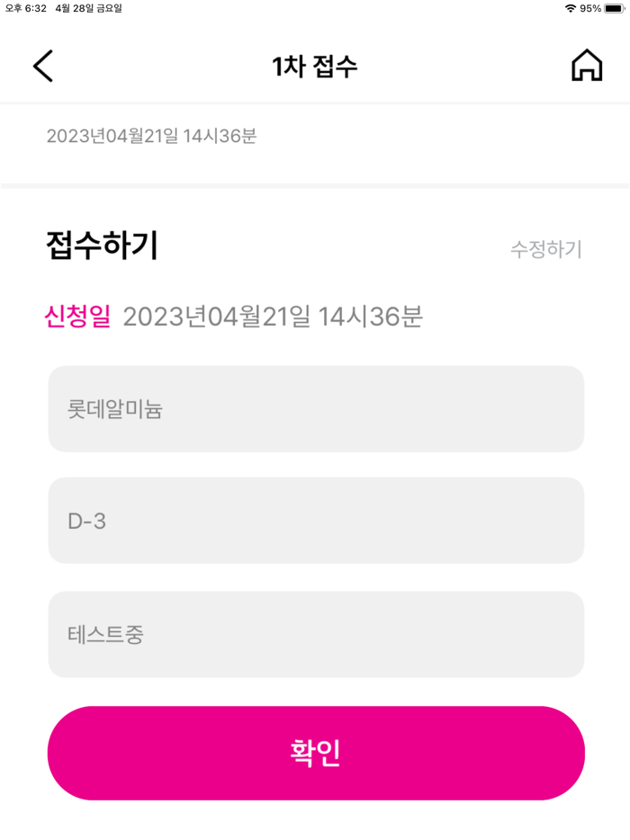630x840 pixels.
Task: Tap the back arrow in the header
Action: click(42, 66)
